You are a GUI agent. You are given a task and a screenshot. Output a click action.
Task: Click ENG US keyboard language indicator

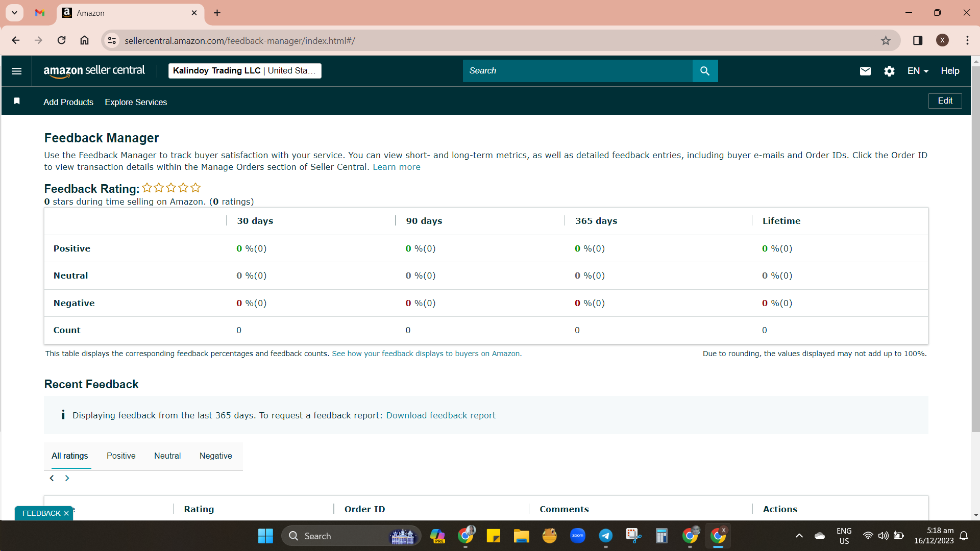tap(844, 536)
